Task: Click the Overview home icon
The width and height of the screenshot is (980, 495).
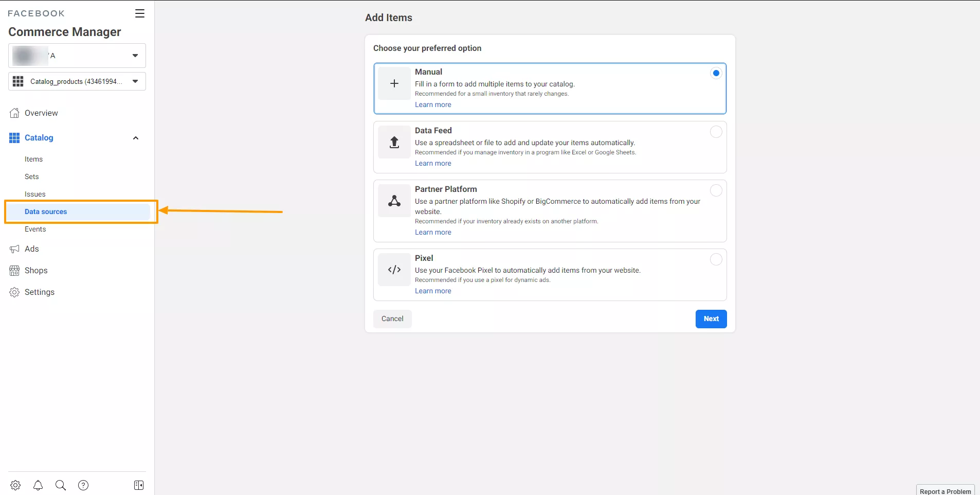Action: (x=14, y=113)
